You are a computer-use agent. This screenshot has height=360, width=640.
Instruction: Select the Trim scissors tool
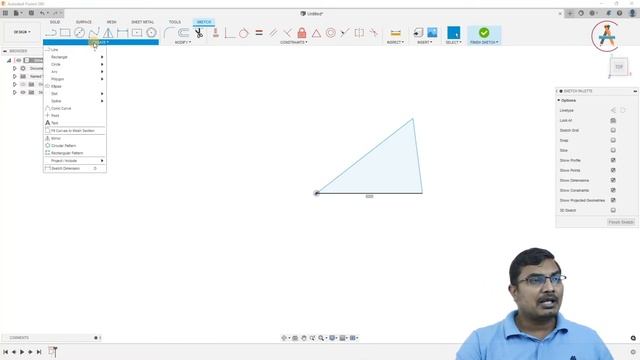point(199,33)
